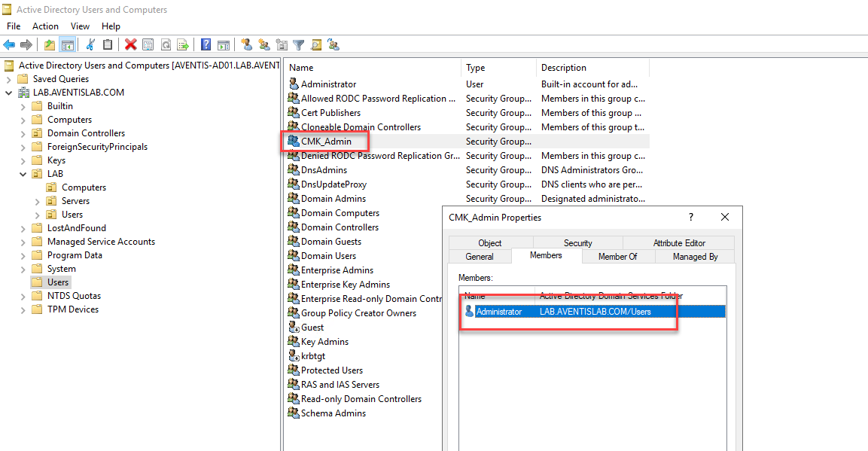Cut selected item with scissors icon
The height and width of the screenshot is (451, 868).
[x=90, y=44]
